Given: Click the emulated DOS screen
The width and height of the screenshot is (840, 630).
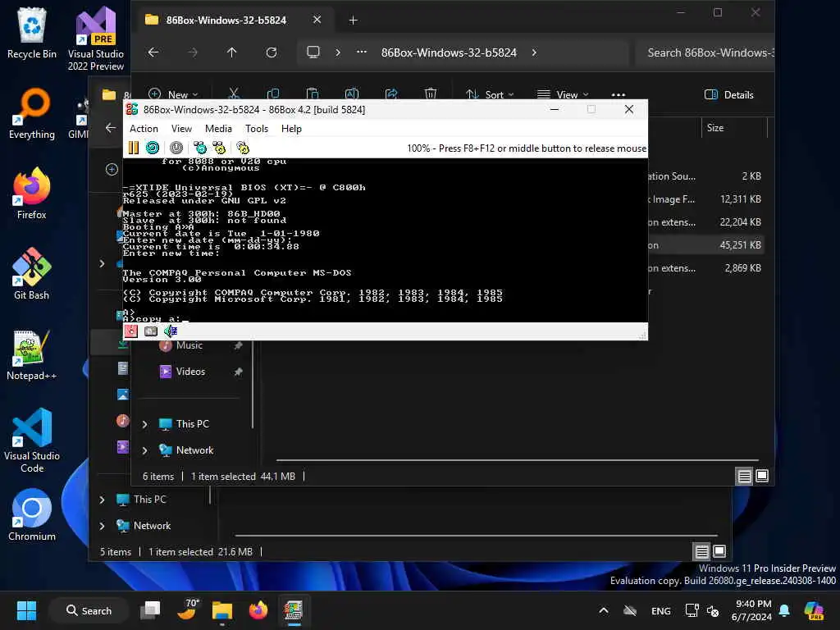Looking at the screenshot, I should (386, 240).
